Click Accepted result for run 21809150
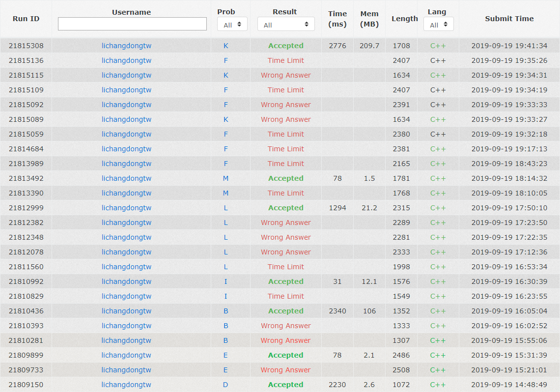 pos(286,385)
